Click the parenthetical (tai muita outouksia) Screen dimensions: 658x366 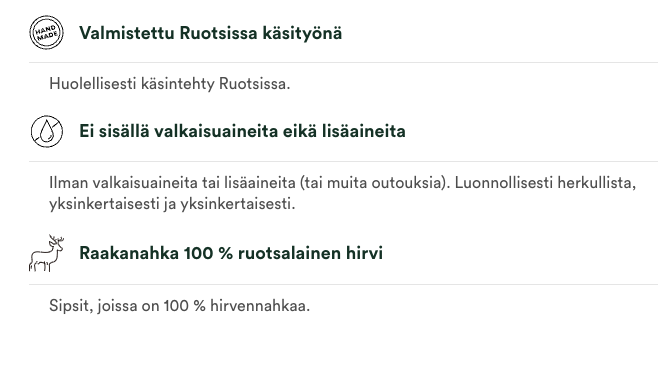point(375,183)
